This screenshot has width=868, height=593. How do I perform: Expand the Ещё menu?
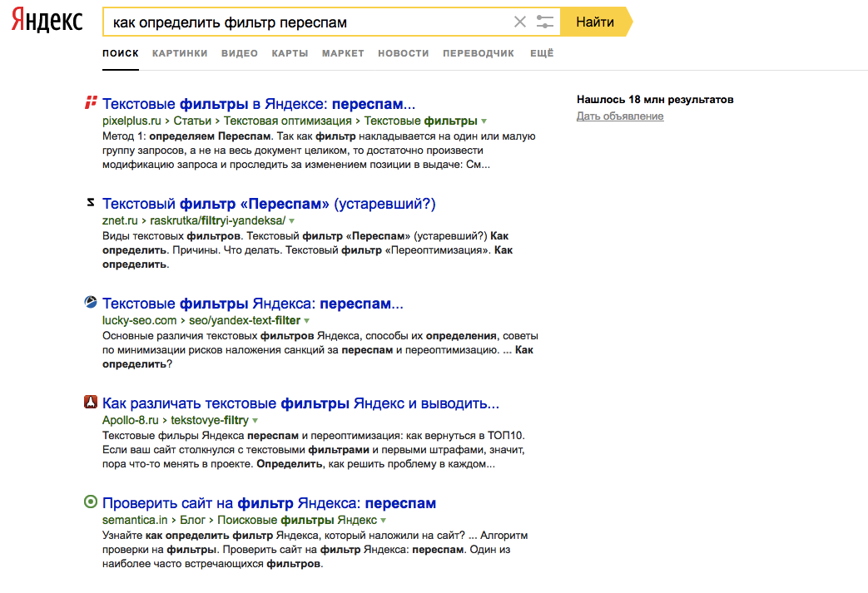click(x=542, y=53)
